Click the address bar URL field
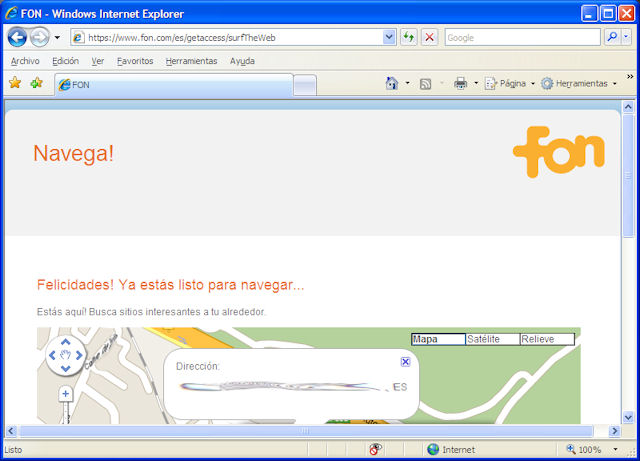The image size is (640, 461). [x=235, y=38]
